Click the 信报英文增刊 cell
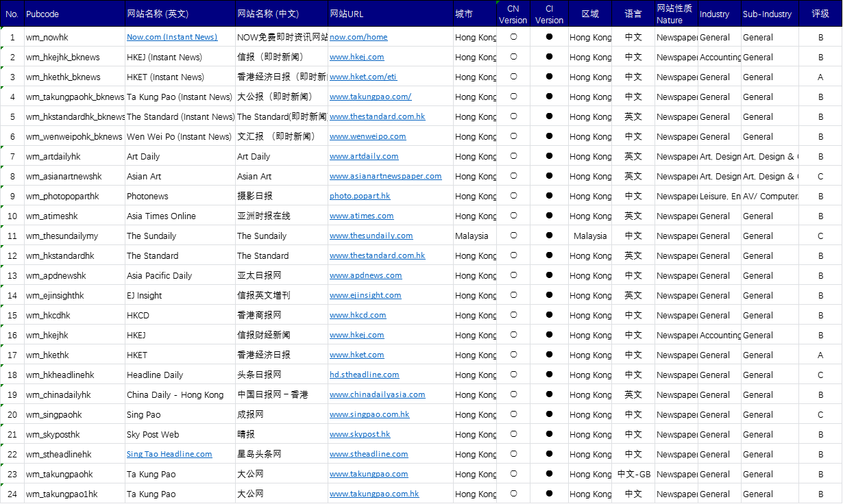 pyautogui.click(x=282, y=295)
